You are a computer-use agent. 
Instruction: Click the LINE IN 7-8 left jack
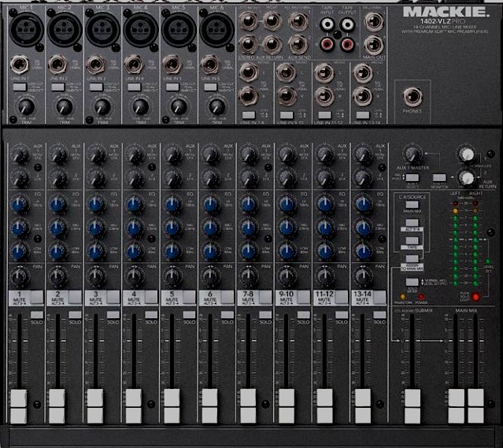(x=248, y=72)
